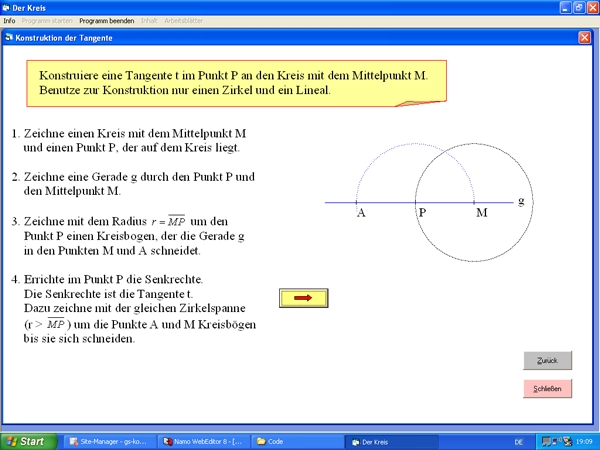Click the taskbar clock showing 19:09
600x450 pixels.
pyautogui.click(x=582, y=441)
